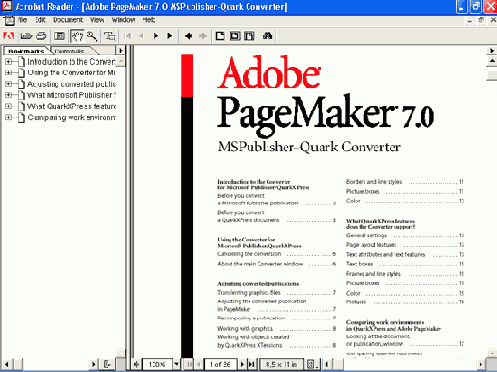The width and height of the screenshot is (497, 372).
Task: Click document horizontal scroll right arrow
Action: [481, 364]
